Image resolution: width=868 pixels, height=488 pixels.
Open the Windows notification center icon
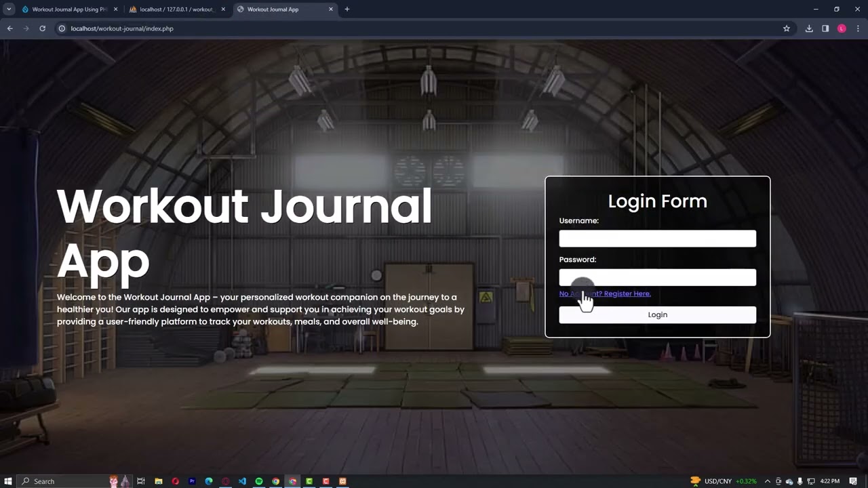(x=854, y=481)
